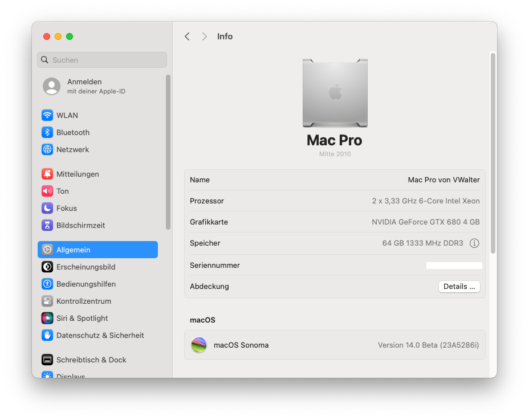This screenshot has height=420, width=529.
Task: Click the memory info circle icon
Action: (474, 243)
